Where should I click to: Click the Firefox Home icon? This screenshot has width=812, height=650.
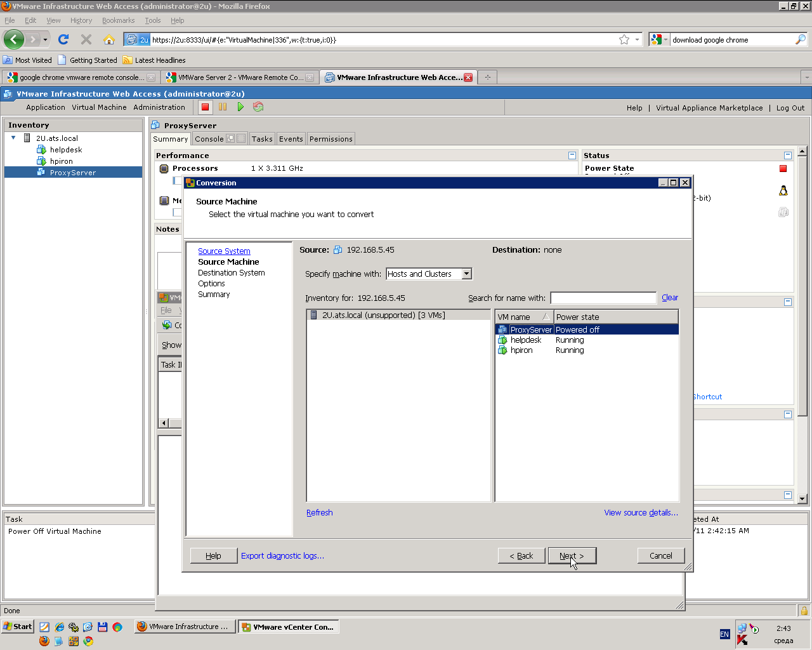pyautogui.click(x=109, y=39)
